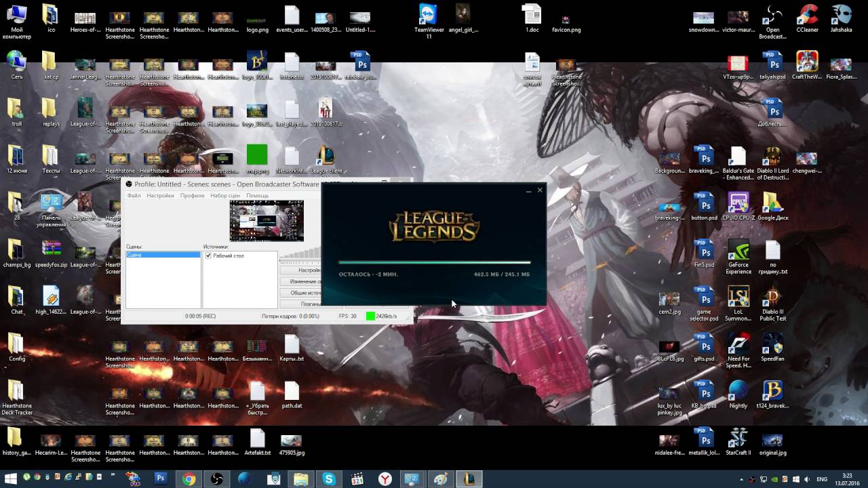The width and height of the screenshot is (868, 488).
Task: Click the OBS preview thumbnail
Action: (x=267, y=220)
